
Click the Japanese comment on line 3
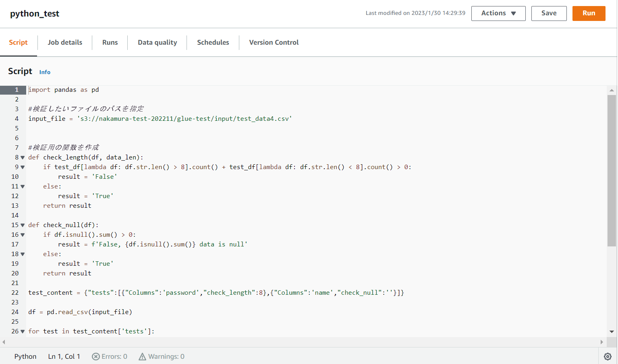(86, 109)
